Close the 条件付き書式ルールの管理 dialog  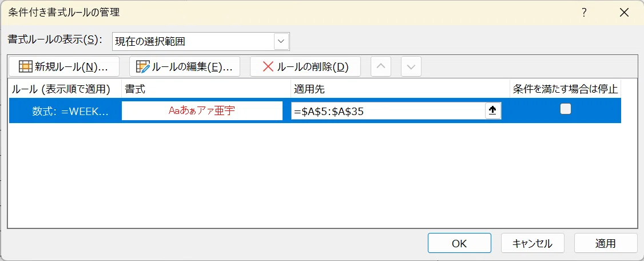click(625, 13)
